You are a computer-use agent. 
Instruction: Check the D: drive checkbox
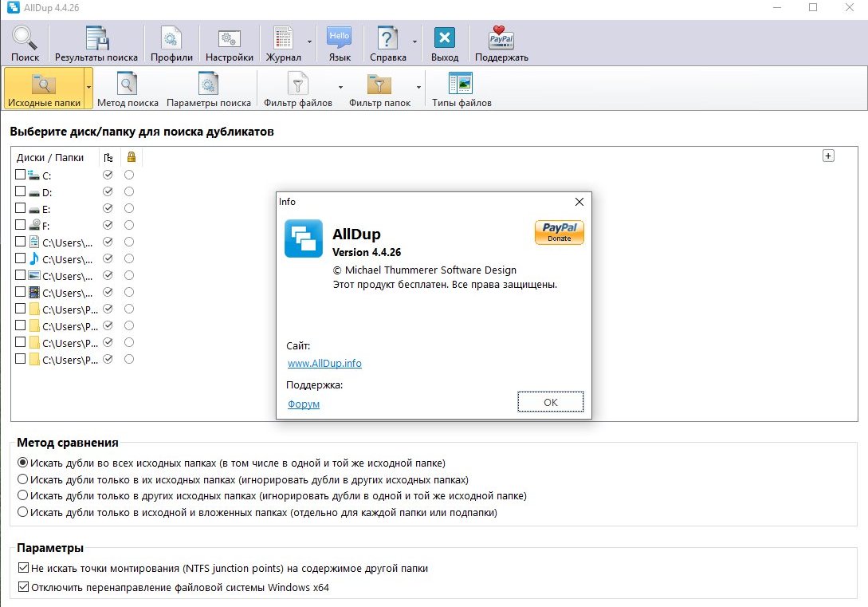pyautogui.click(x=21, y=191)
